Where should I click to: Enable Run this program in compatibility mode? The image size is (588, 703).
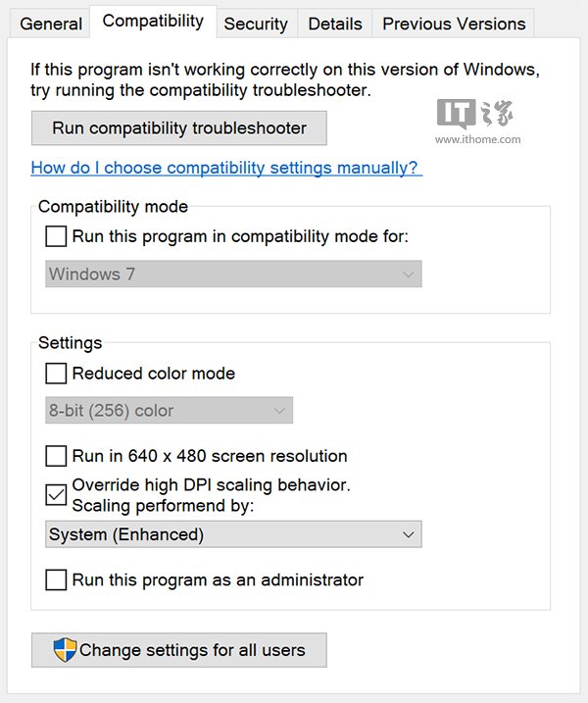tap(56, 236)
